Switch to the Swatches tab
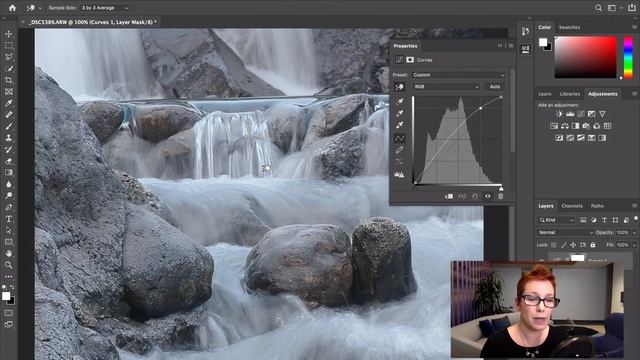The height and width of the screenshot is (360, 640). [569, 27]
